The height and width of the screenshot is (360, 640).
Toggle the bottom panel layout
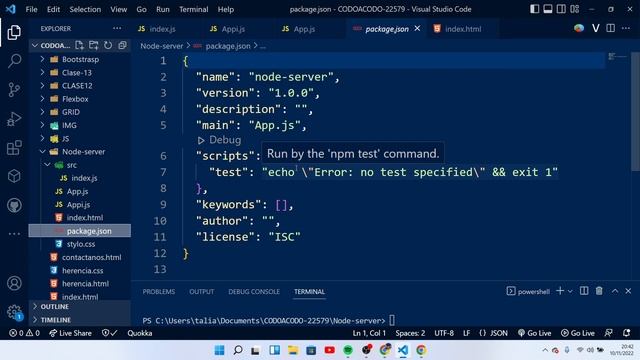(548, 9)
